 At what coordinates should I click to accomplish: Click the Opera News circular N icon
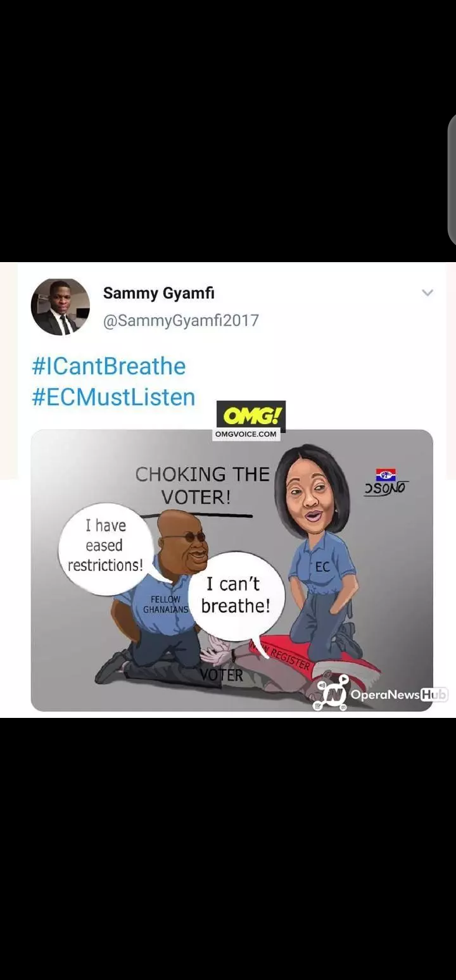[x=332, y=693]
